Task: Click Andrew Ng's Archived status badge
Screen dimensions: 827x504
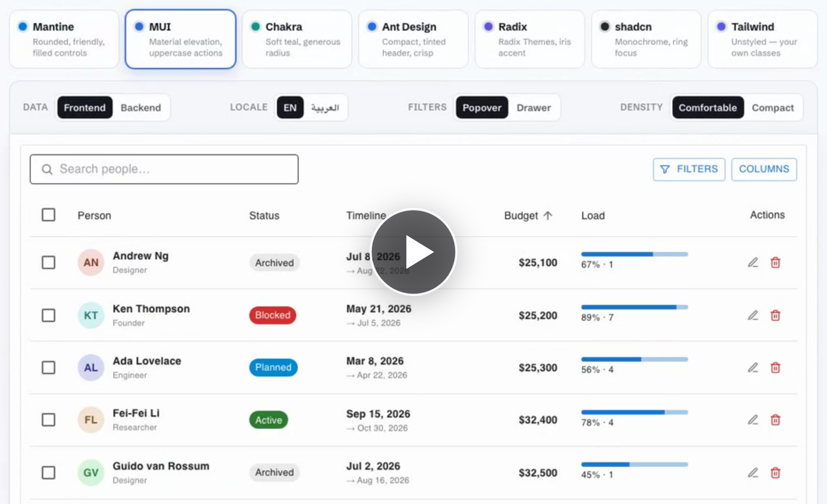Action: point(274,262)
